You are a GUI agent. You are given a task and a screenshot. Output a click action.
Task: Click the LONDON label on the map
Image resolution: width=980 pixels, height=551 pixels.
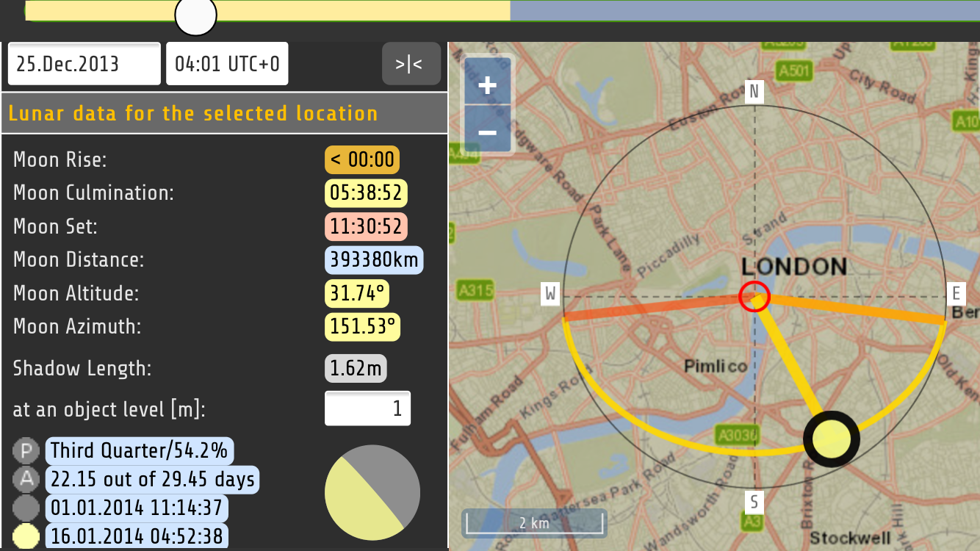[x=793, y=266]
